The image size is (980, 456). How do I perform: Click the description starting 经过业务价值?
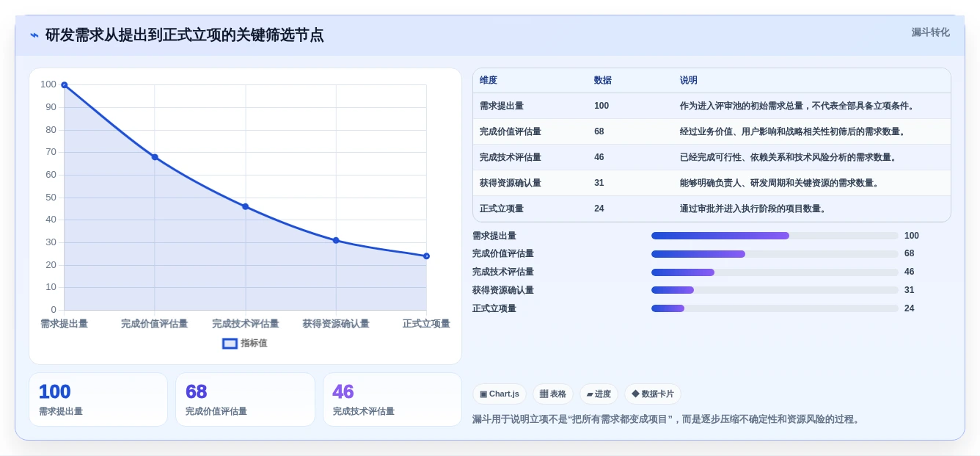point(794,131)
